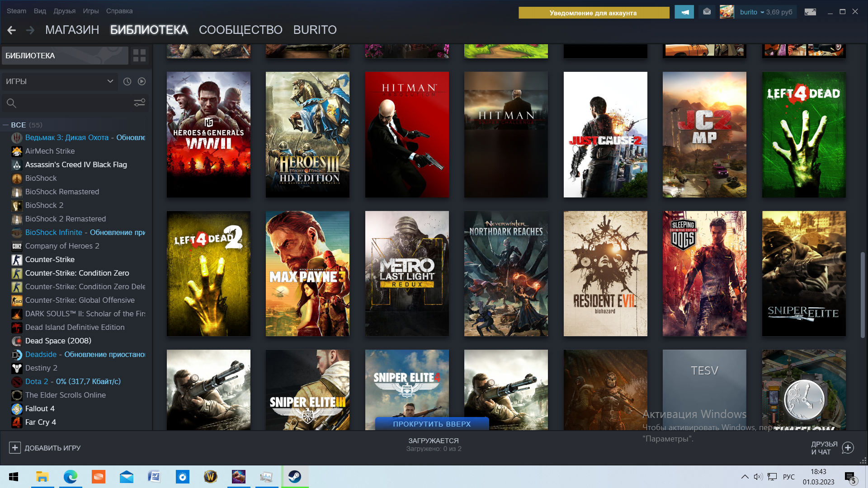Open the inbox envelope icon
868x488 pixels.
[x=707, y=12]
